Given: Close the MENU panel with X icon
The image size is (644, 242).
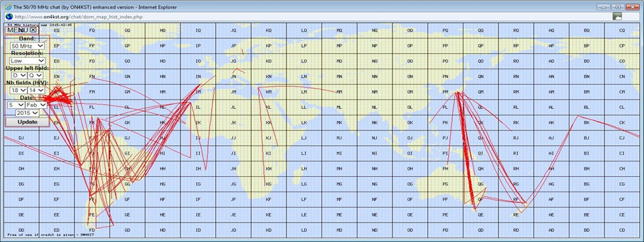Looking at the screenshot, I should click(34, 30).
